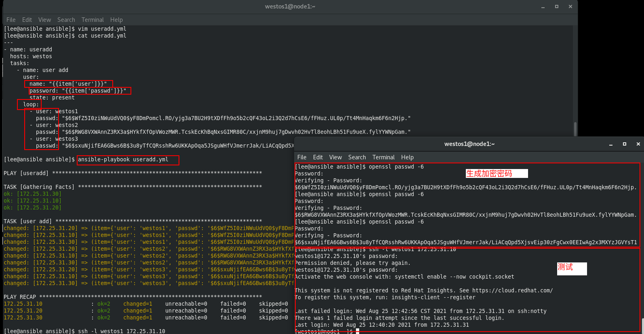Click the 'TASK [Gathering Facts]' output line
The height and width of the screenshot is (334, 644).
[133, 187]
